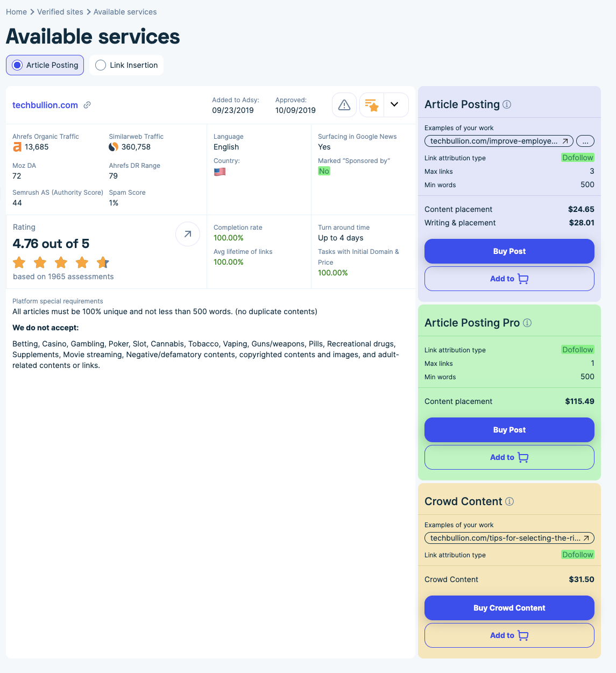Open Verified sites breadcrumb link
The image size is (616, 673).
pyautogui.click(x=60, y=12)
